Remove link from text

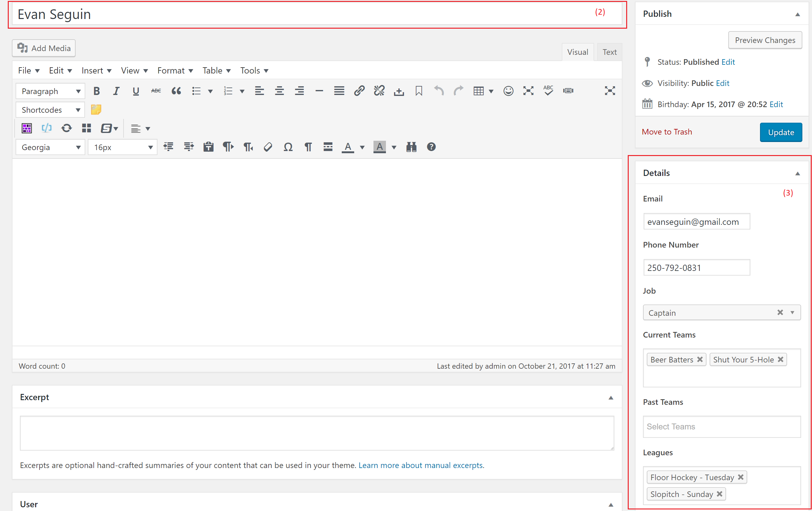point(379,91)
